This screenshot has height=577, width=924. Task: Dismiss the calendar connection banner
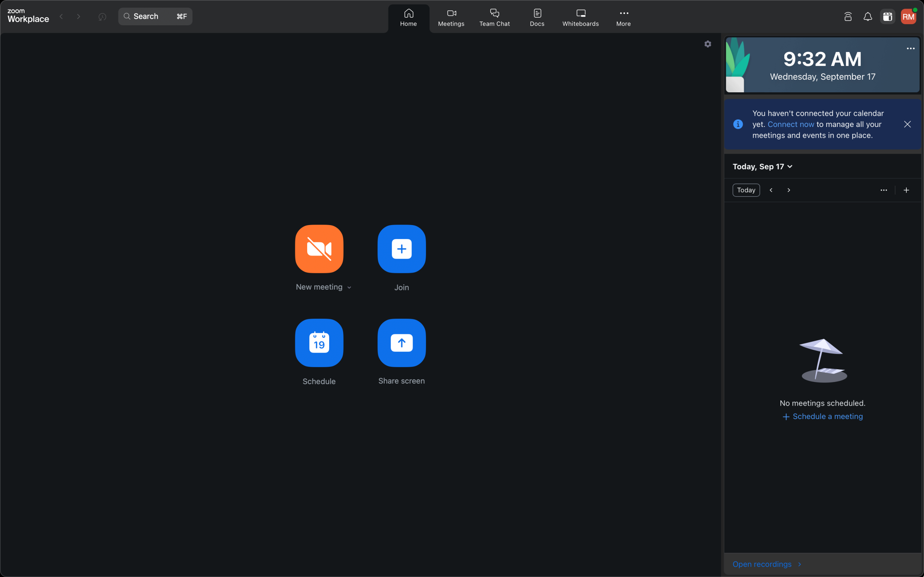(x=907, y=124)
